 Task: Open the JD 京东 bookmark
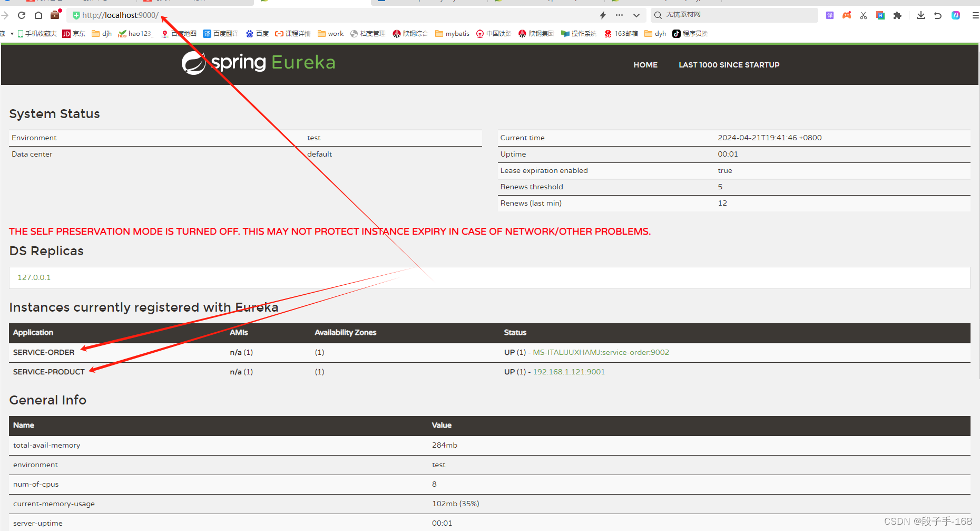tap(74, 33)
